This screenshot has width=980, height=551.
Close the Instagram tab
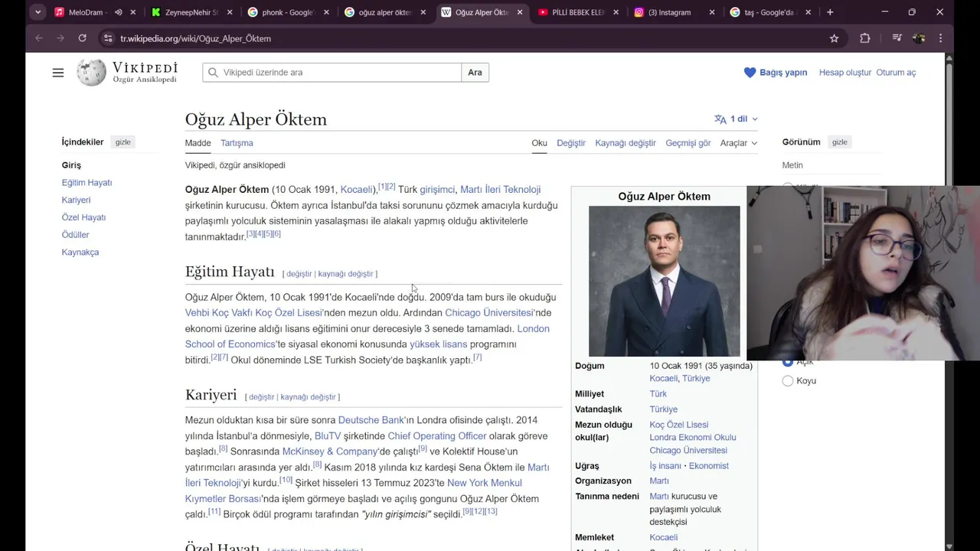coord(713,12)
